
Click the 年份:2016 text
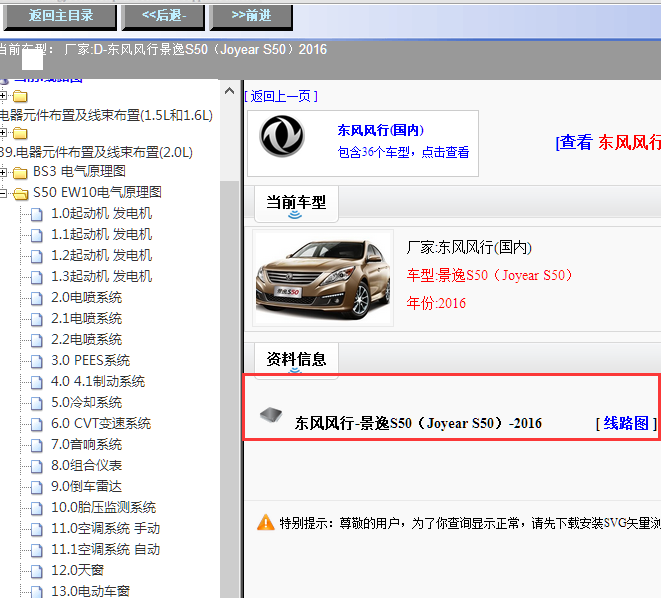coord(436,303)
